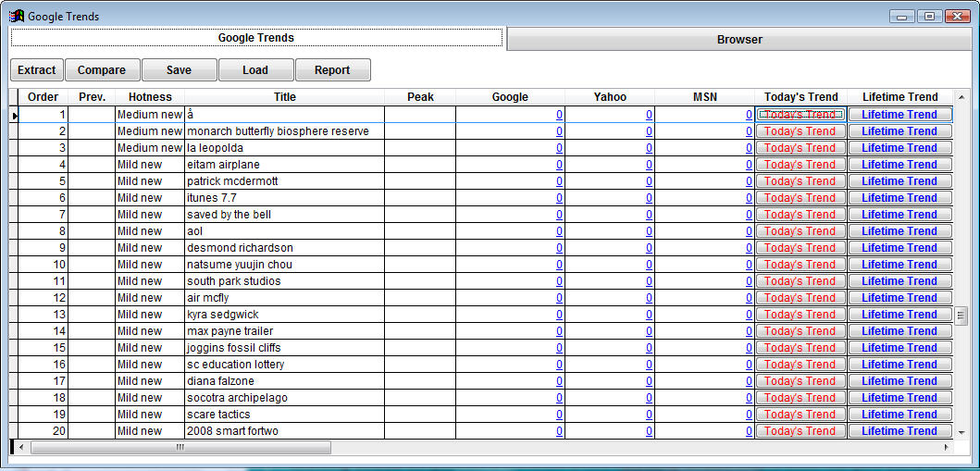Screen dimensions: 980x471
Task: Click the vertical scrollbar thumb
Action: 961,315
